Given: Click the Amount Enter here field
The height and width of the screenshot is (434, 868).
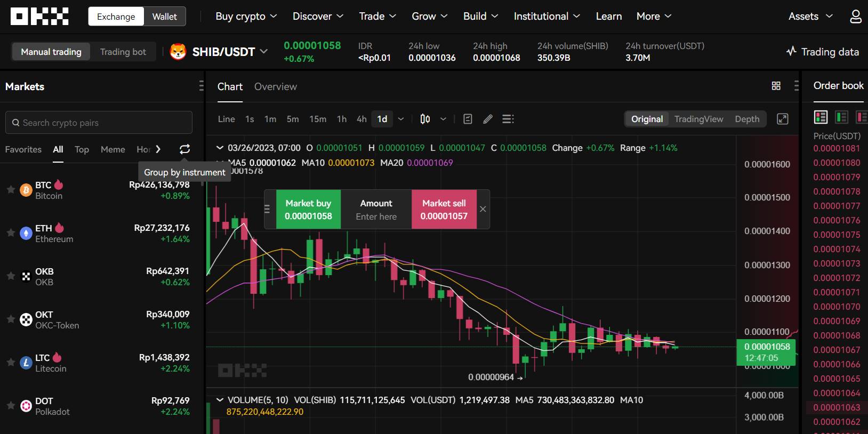Looking at the screenshot, I should click(376, 210).
